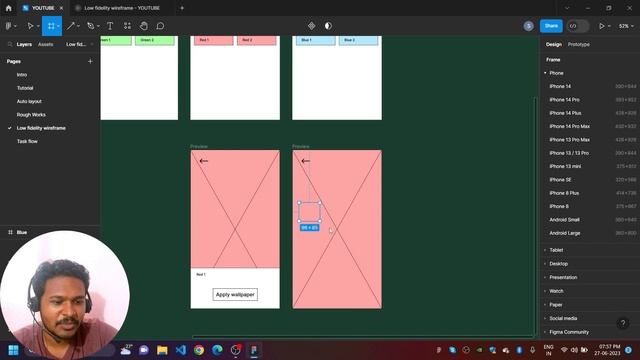Open Visual Studio Code from taskbar
This screenshot has width=640, height=360.
click(181, 350)
